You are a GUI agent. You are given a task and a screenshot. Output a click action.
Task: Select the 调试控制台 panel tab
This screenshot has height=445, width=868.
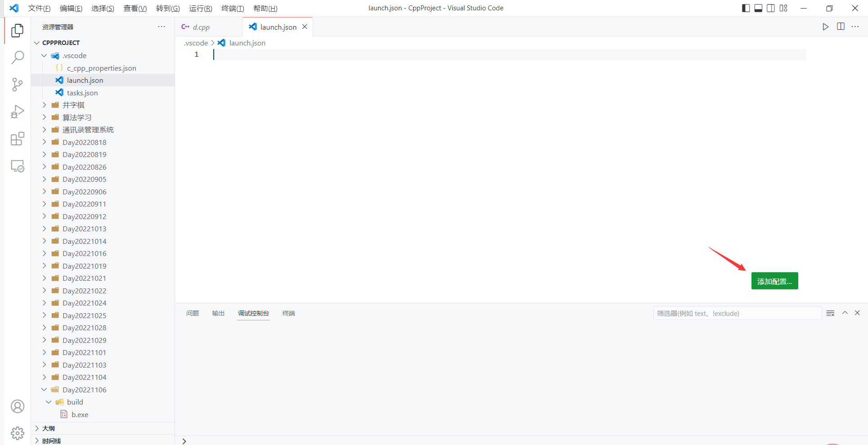coord(253,313)
